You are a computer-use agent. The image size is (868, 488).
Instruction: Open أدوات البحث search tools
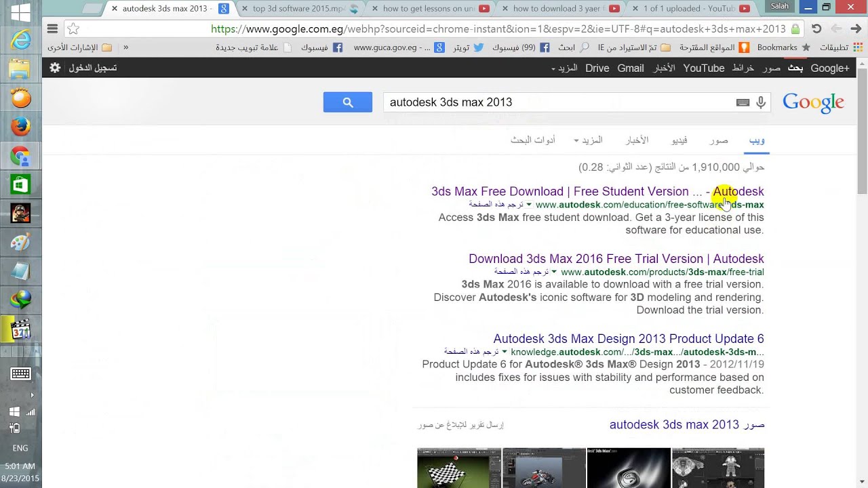click(533, 140)
